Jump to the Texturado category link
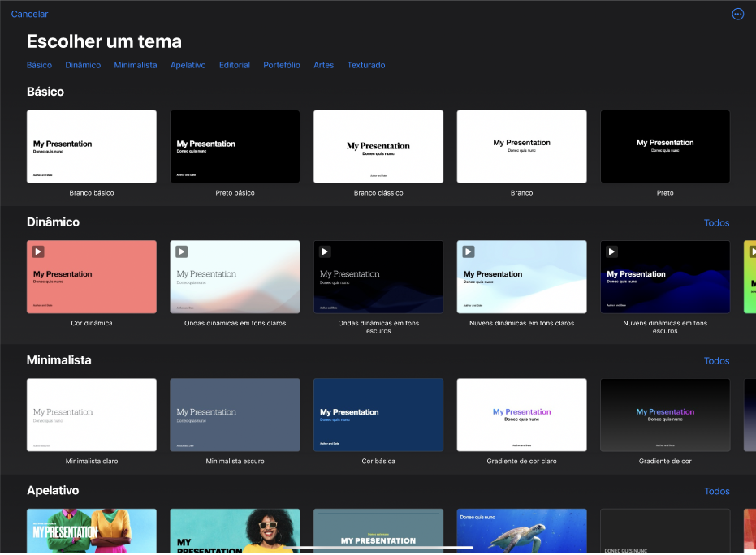This screenshot has width=756, height=555. pyautogui.click(x=366, y=65)
